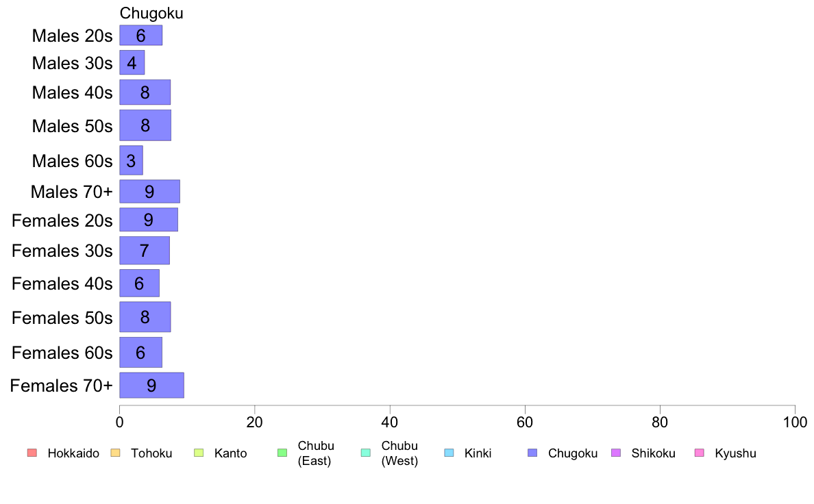
Task: Click the Males 50s category label
Action: click(72, 125)
